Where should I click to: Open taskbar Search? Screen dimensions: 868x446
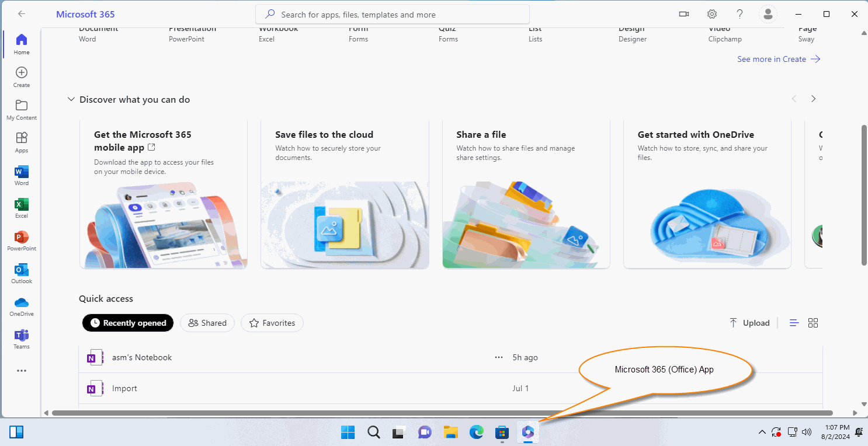click(374, 432)
